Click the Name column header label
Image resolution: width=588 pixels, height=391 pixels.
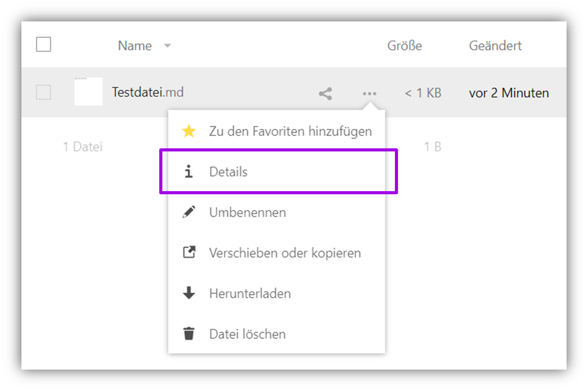point(135,46)
